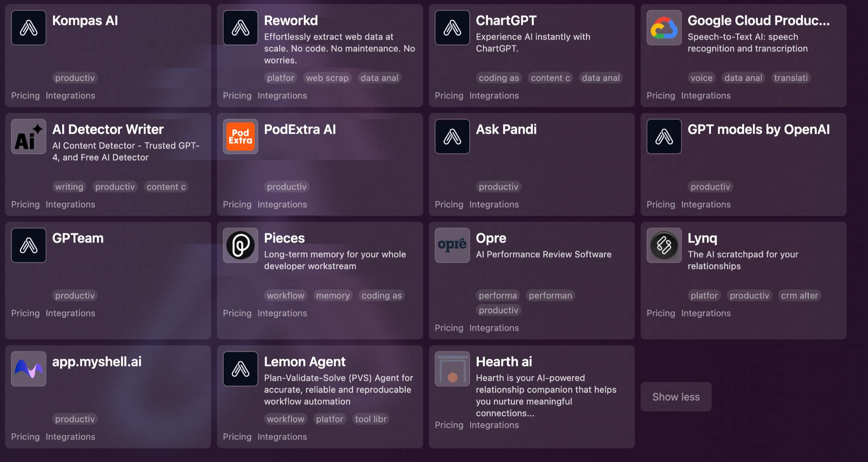Open the GPT models by OpenAI title

[758, 129]
